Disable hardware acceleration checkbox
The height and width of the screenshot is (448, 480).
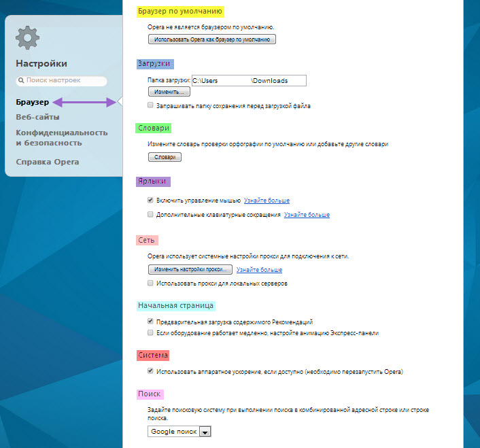(x=150, y=371)
